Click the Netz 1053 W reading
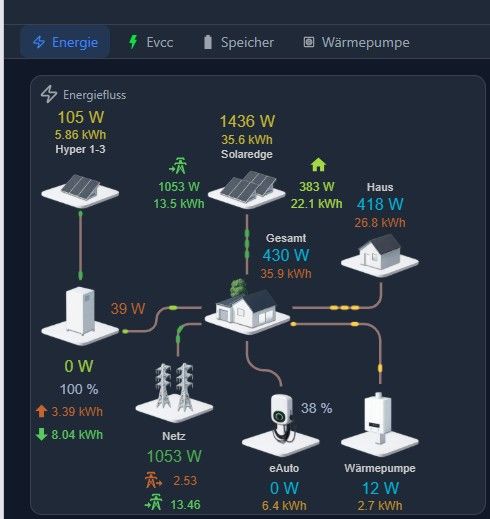Screen dimensions: 490x519 click(174, 456)
